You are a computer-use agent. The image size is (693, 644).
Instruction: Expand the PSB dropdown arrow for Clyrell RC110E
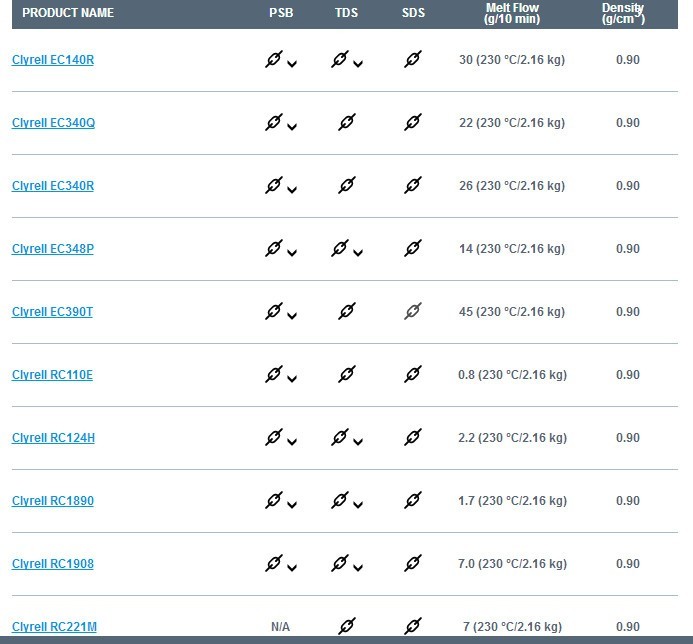coord(292,379)
